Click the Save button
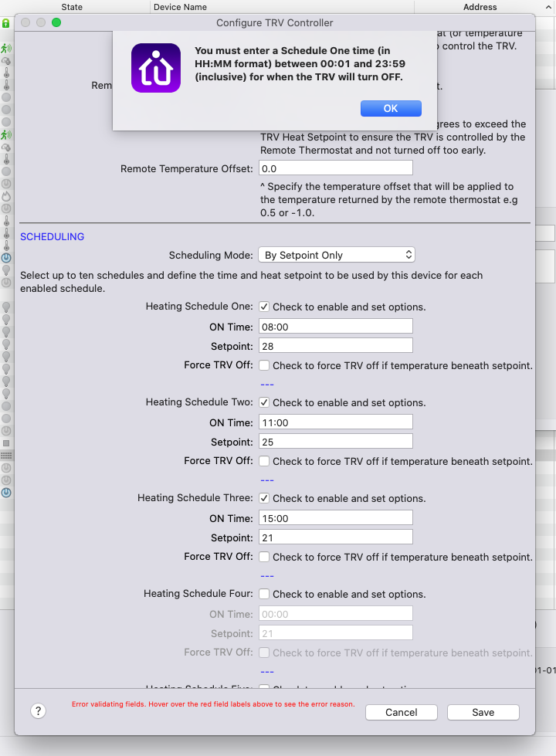The height and width of the screenshot is (756, 556). [483, 712]
